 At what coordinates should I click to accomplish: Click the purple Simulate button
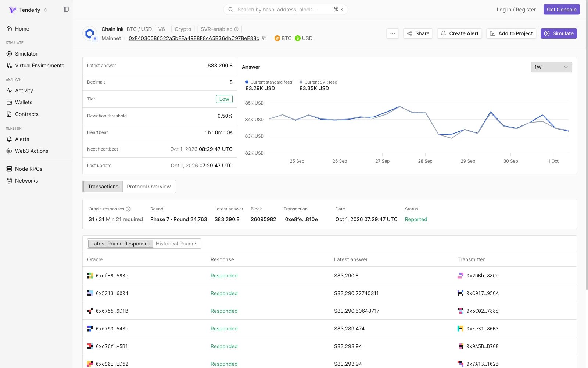[x=559, y=33]
